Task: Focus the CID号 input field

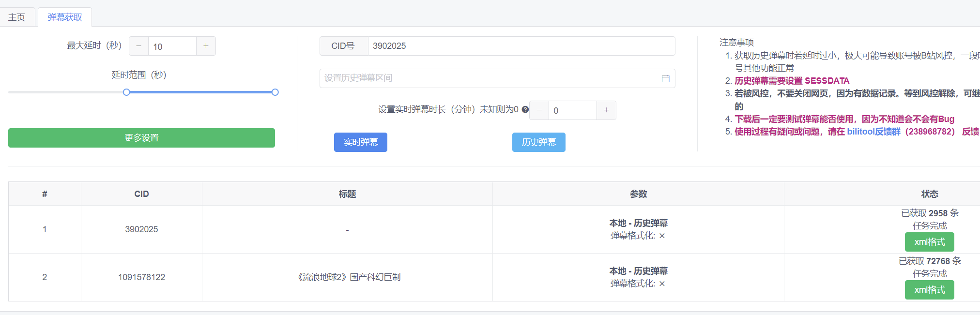Action: tap(521, 46)
